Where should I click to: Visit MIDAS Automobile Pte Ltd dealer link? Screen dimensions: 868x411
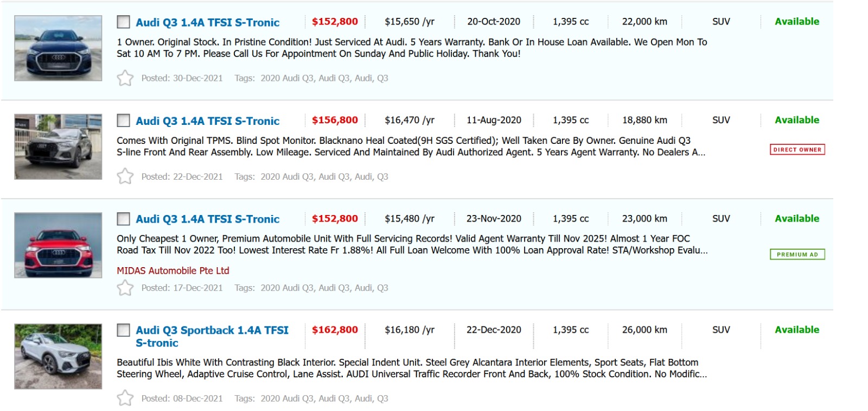[173, 270]
